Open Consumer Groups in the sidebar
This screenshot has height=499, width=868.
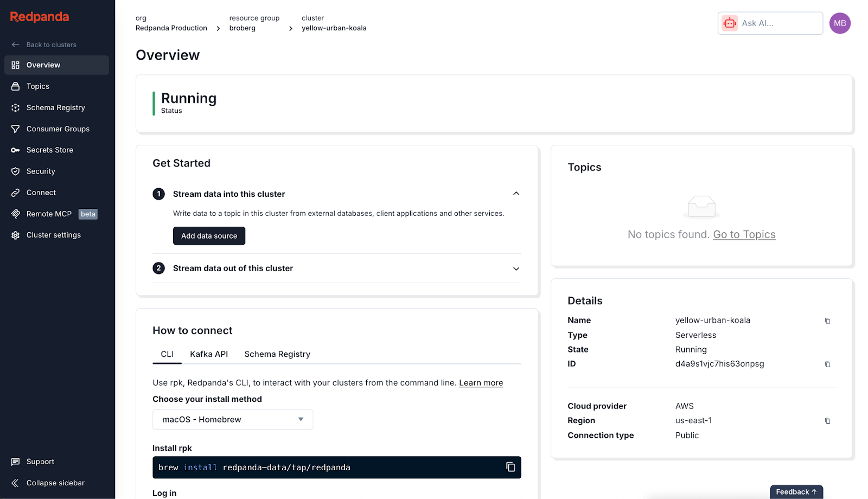point(56,129)
